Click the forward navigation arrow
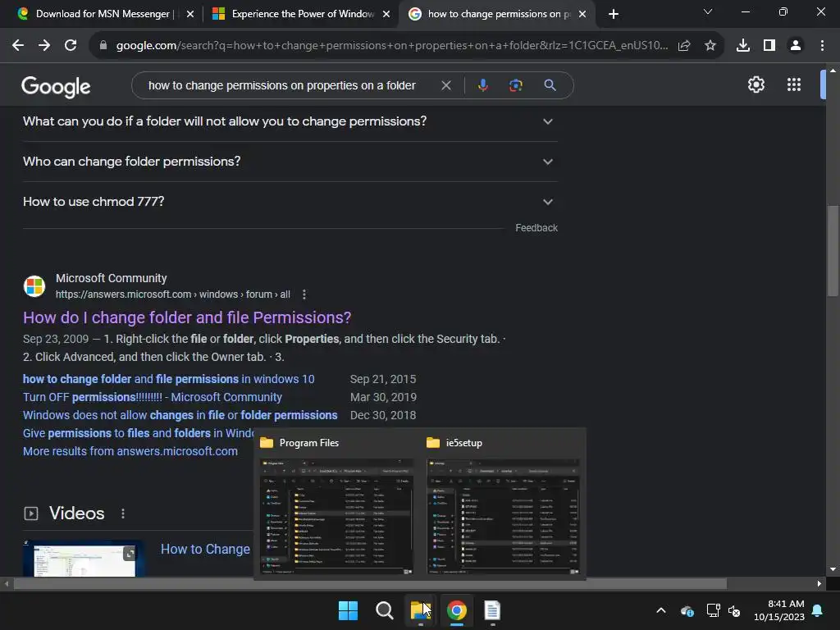840x630 pixels. (x=44, y=46)
